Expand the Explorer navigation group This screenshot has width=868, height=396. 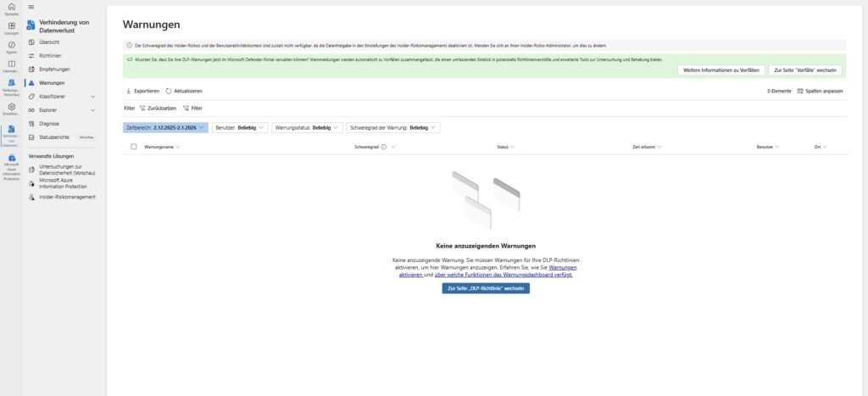tap(92, 110)
